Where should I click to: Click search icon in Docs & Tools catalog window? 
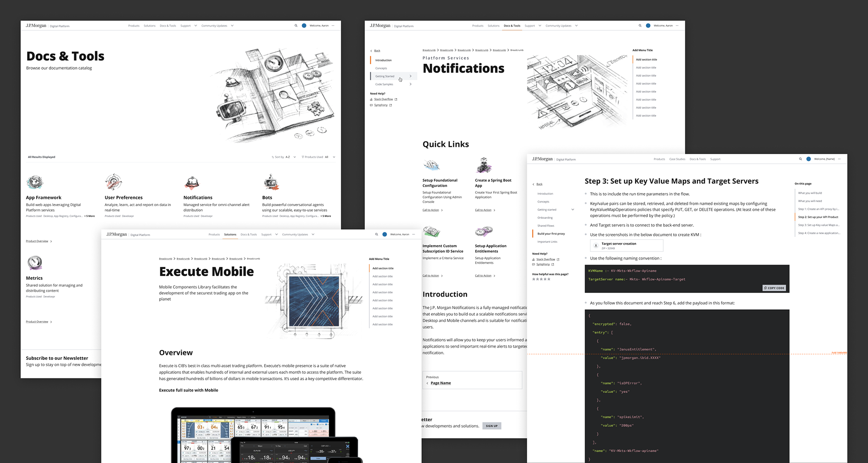pos(296,26)
